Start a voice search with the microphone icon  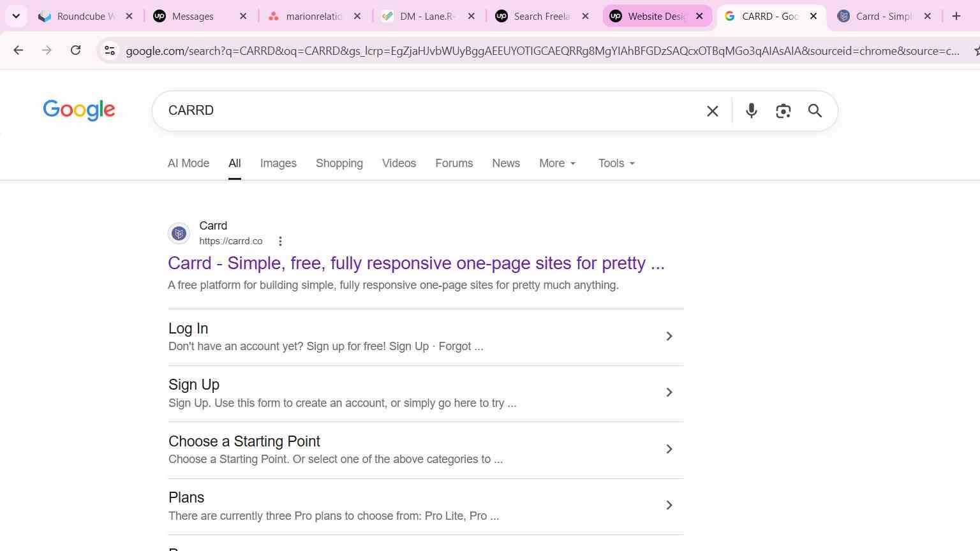click(751, 111)
